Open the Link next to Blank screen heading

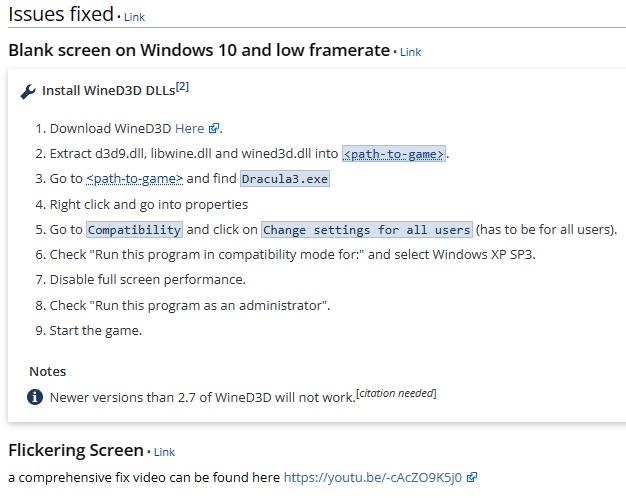pyautogui.click(x=410, y=52)
